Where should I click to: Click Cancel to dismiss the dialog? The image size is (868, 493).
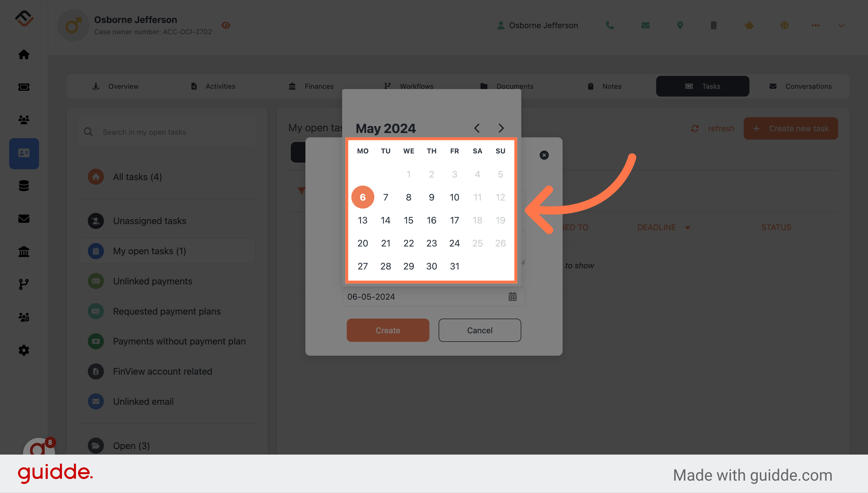(x=479, y=330)
